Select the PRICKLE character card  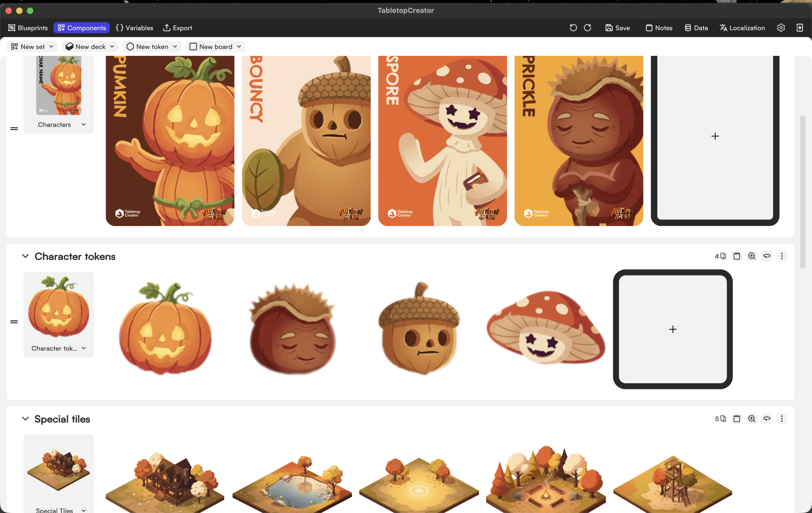coord(579,141)
